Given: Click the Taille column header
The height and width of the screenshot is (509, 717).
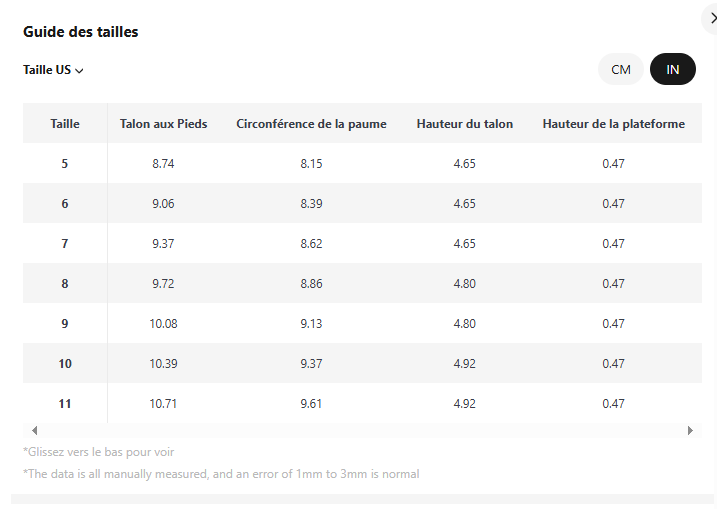Looking at the screenshot, I should pos(65,124).
